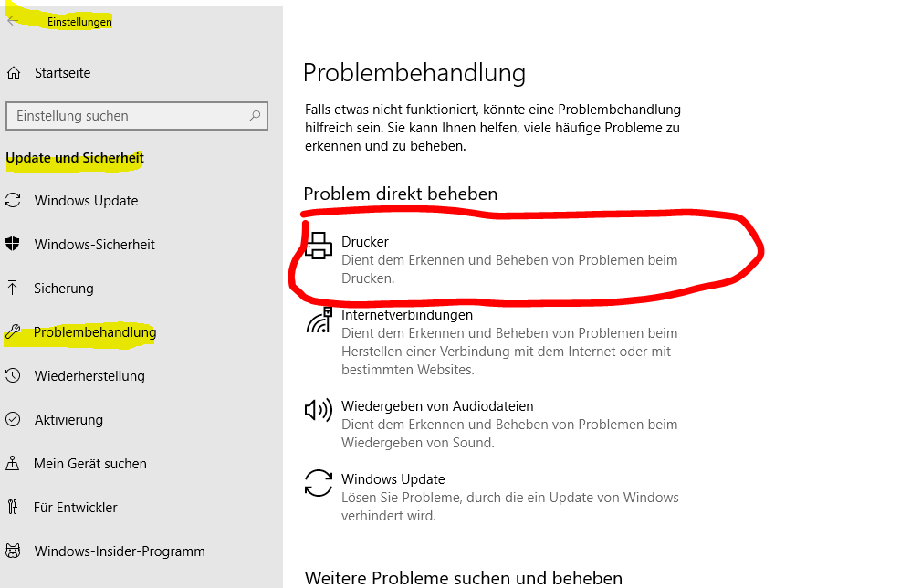
Task: Click the Für Entwickler tools icon
Action: click(x=12, y=507)
